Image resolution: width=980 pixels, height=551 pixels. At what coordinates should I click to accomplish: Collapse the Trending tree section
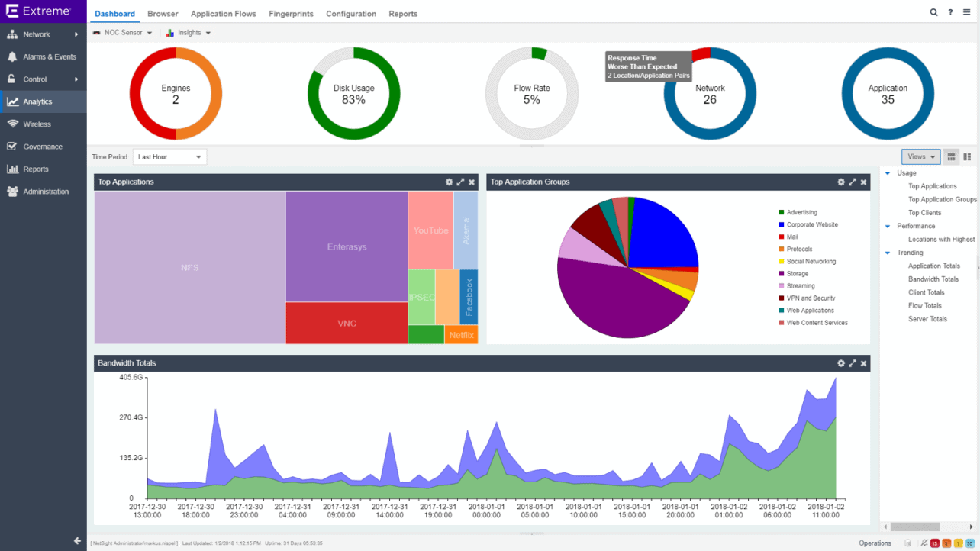pyautogui.click(x=887, y=253)
